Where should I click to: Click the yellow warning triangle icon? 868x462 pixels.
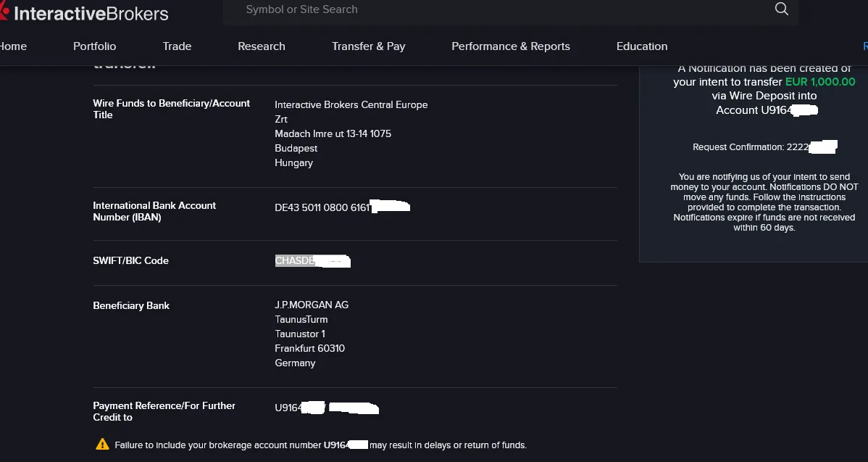[102, 445]
